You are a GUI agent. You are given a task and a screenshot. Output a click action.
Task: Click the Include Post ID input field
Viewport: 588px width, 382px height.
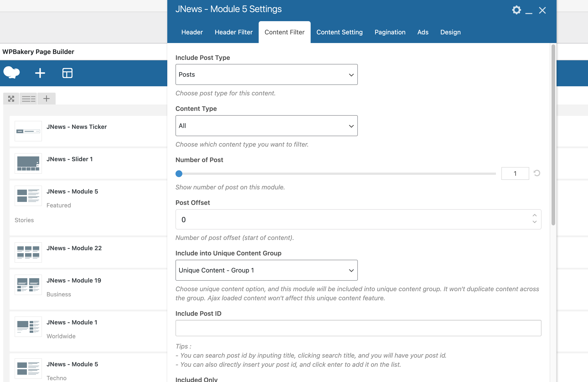click(x=358, y=328)
